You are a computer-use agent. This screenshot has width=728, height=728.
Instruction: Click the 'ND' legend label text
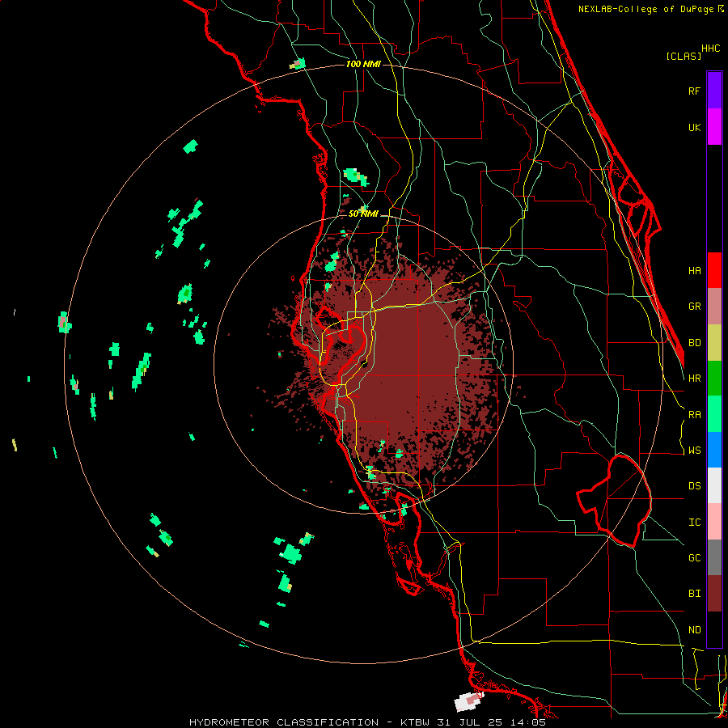[x=694, y=630]
